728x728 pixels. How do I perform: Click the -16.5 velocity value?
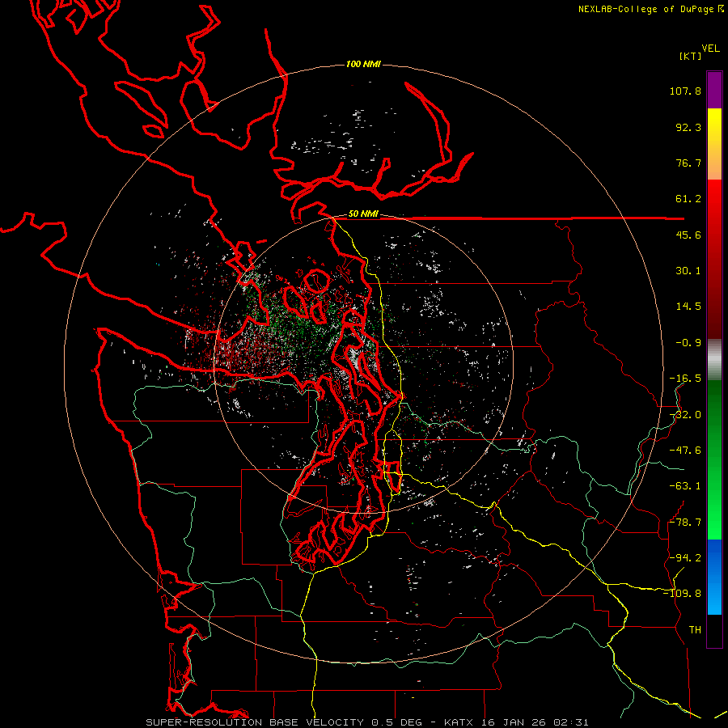click(685, 379)
